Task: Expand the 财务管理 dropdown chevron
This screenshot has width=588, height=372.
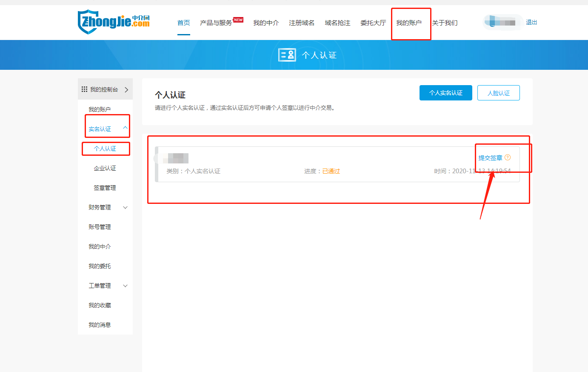Action: click(x=125, y=208)
